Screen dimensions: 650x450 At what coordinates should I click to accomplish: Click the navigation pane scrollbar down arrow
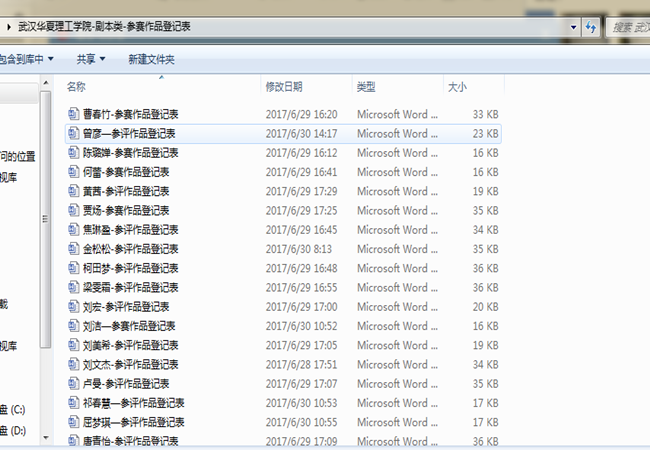(46, 438)
